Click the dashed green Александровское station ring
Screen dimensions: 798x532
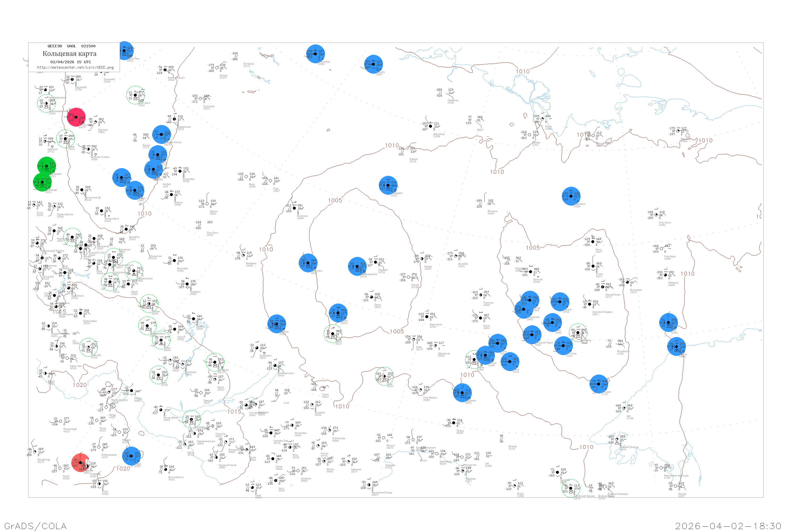[x=46, y=103]
